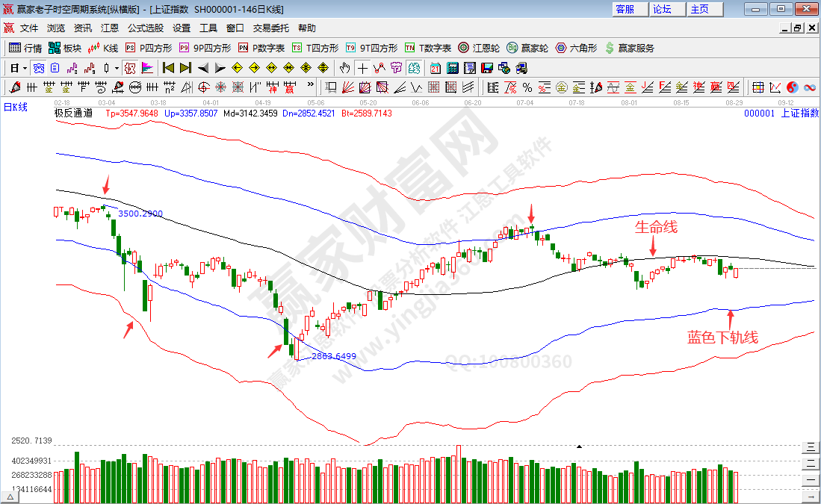
Task: Click the 赢家服务 dollar-sign icon
Action: (610, 48)
